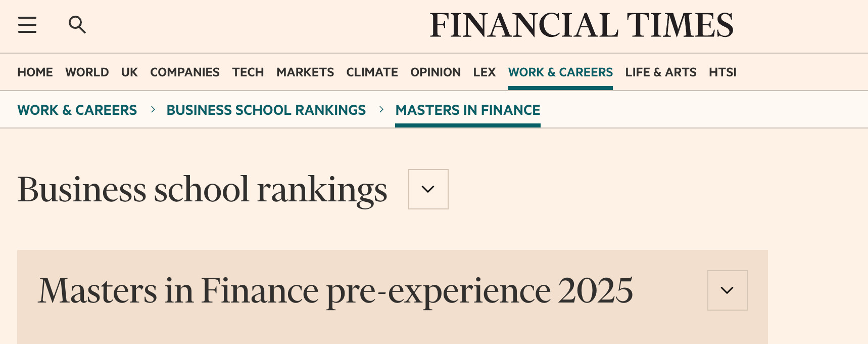The height and width of the screenshot is (344, 868).
Task: Expand the Masters in Finance pre-experience 2025 dropdown
Action: pos(727,290)
